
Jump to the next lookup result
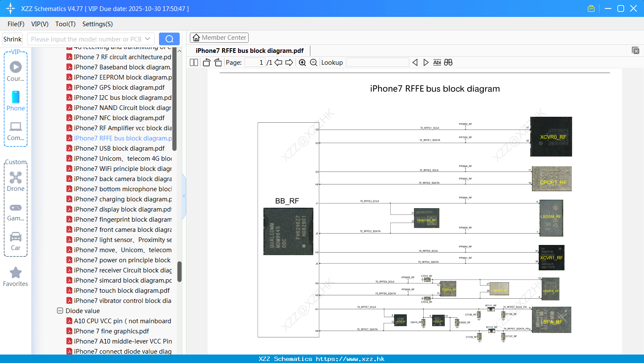426,63
